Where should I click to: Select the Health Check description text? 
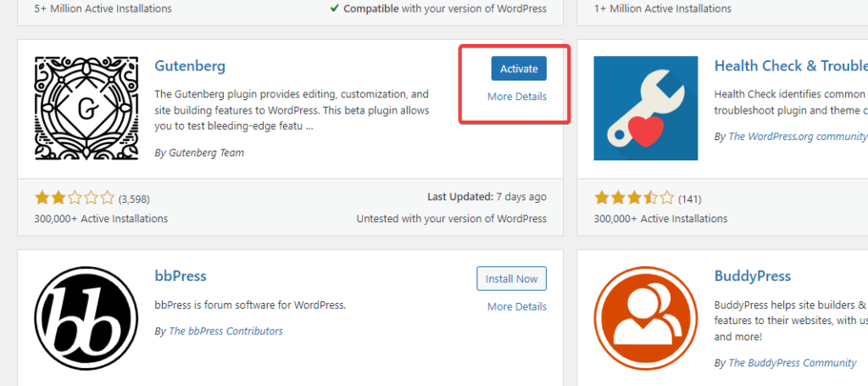point(791,102)
